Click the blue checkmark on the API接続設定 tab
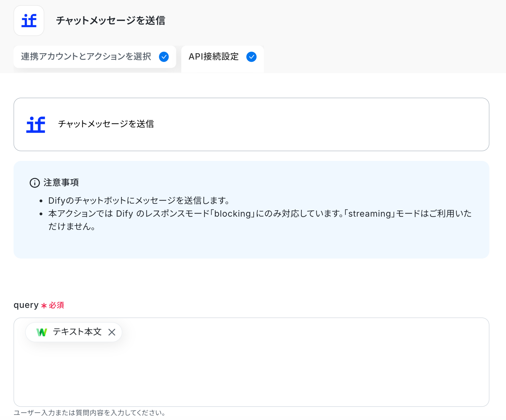This screenshot has height=420, width=506. [251, 57]
